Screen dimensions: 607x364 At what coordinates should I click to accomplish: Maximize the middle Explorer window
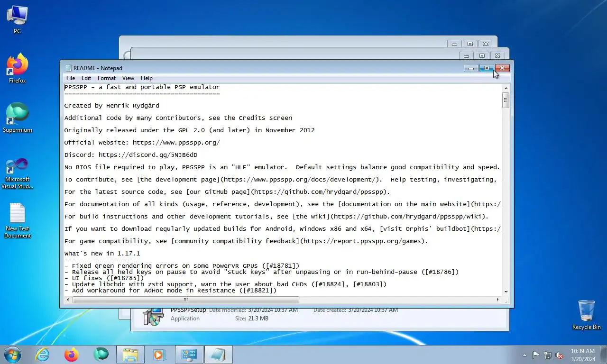pyautogui.click(x=482, y=56)
